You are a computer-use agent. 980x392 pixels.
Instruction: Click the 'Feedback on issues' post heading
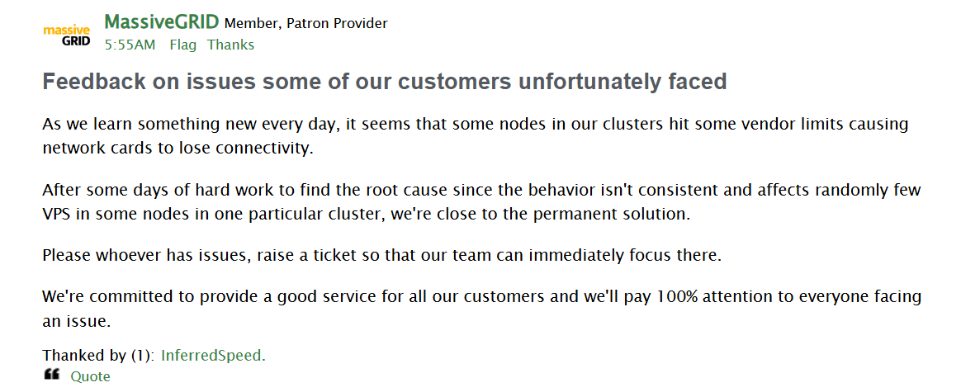[x=385, y=82]
